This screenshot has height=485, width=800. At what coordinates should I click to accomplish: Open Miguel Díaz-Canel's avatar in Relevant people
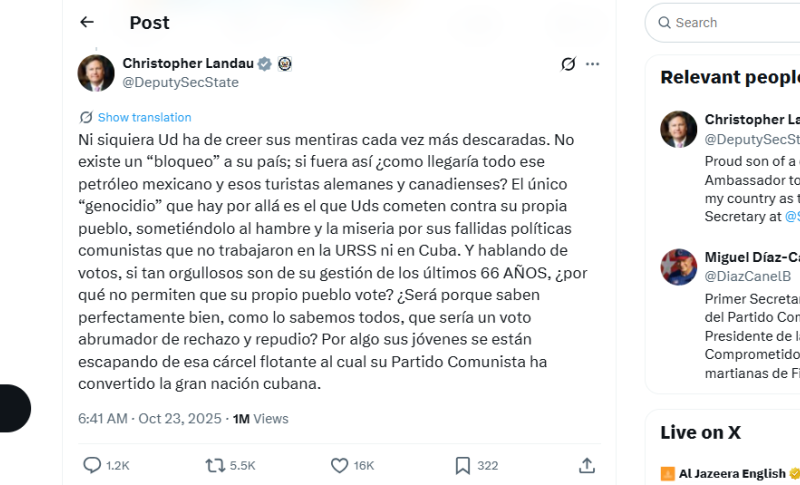pyautogui.click(x=679, y=267)
